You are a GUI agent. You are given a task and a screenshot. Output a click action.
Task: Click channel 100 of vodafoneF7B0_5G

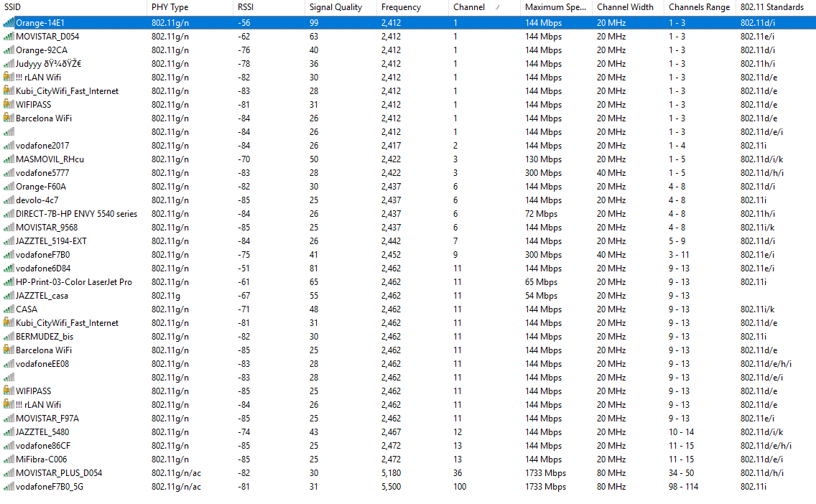(x=460, y=486)
